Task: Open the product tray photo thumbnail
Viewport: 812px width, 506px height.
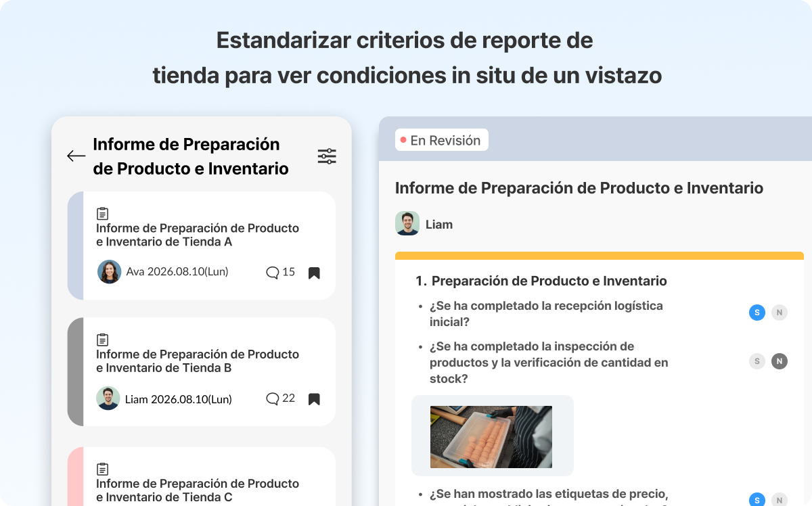Action: [491, 437]
